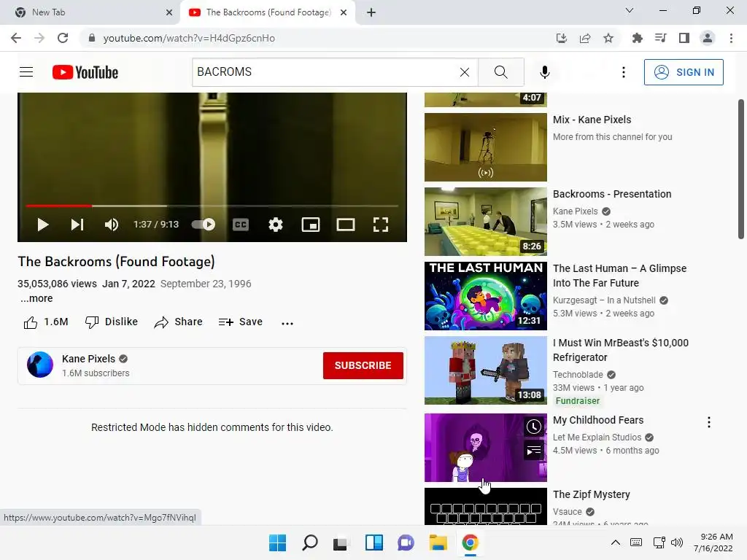Like the video with thumbs up
The height and width of the screenshot is (560, 747).
click(46, 322)
